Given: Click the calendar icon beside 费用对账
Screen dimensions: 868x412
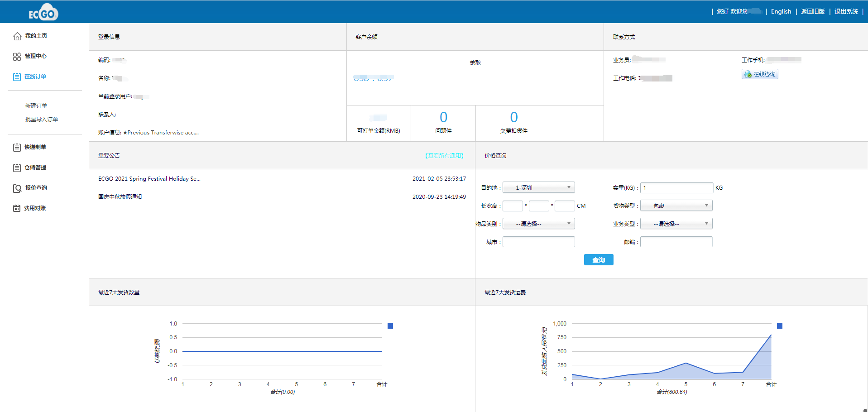Looking at the screenshot, I should pos(17,208).
